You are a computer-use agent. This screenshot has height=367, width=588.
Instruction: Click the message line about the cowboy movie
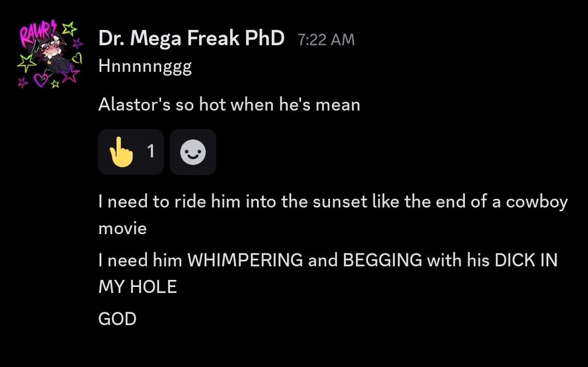(x=333, y=215)
